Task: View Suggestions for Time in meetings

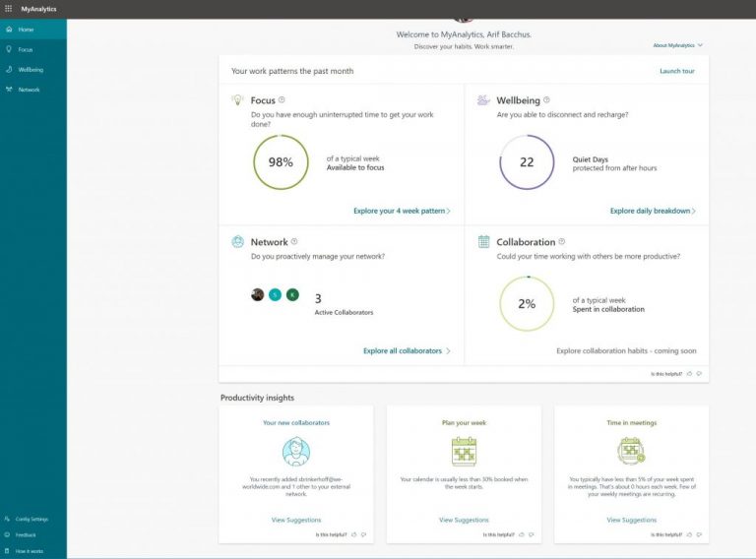Action: (632, 520)
